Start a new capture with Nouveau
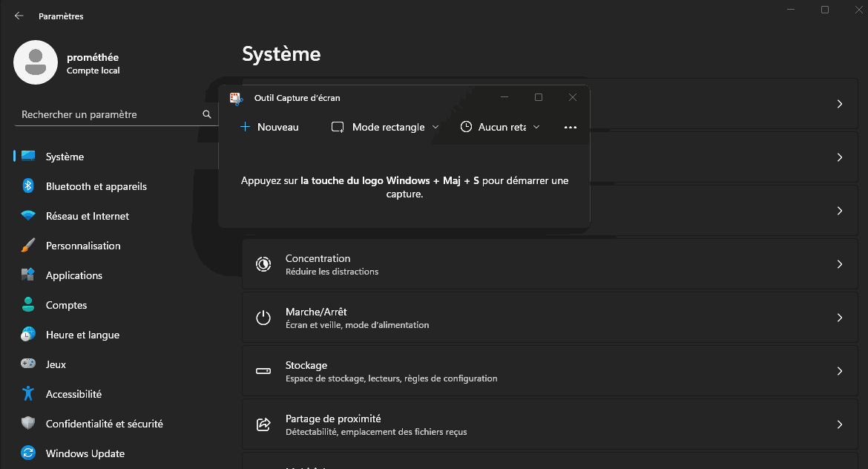 coord(270,127)
